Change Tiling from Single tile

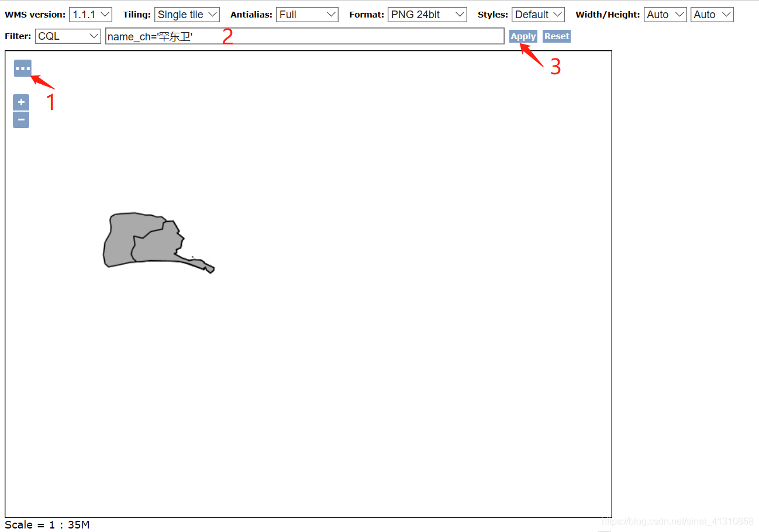pyautogui.click(x=187, y=14)
